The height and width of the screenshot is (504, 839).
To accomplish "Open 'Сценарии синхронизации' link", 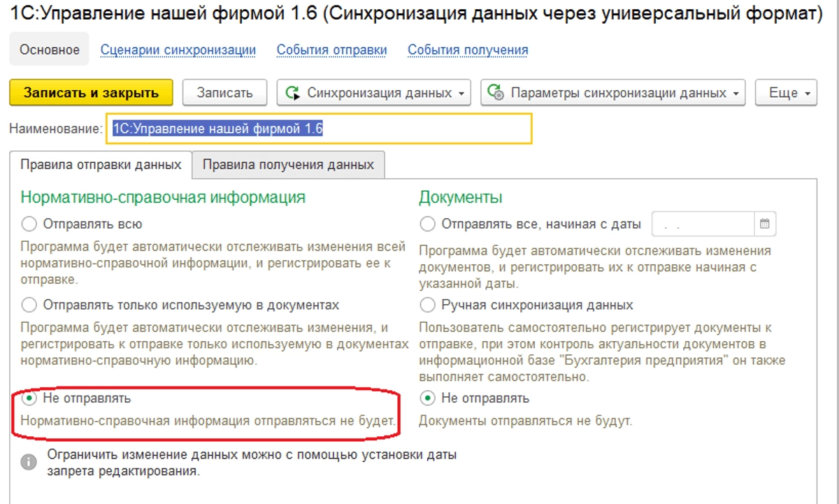I will [178, 50].
